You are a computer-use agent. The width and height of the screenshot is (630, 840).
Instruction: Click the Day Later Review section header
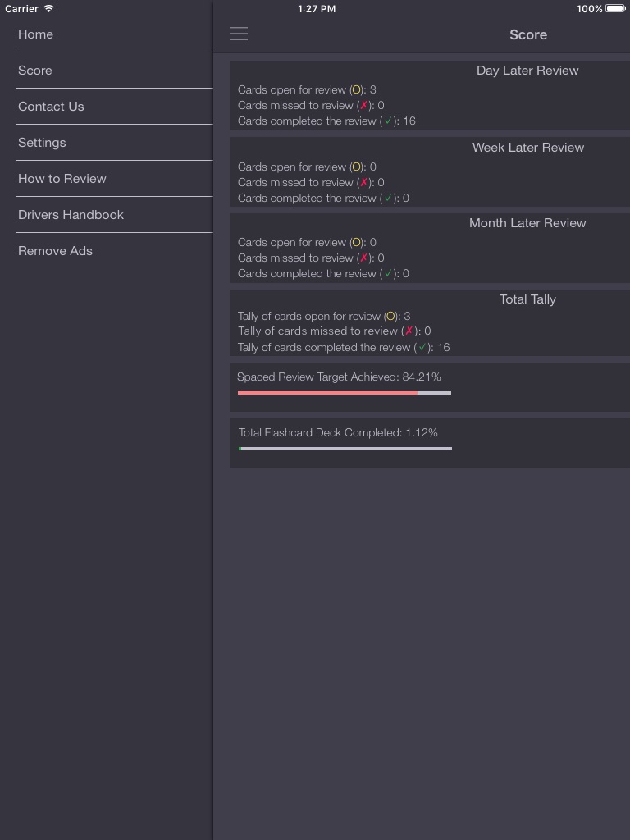[527, 70]
